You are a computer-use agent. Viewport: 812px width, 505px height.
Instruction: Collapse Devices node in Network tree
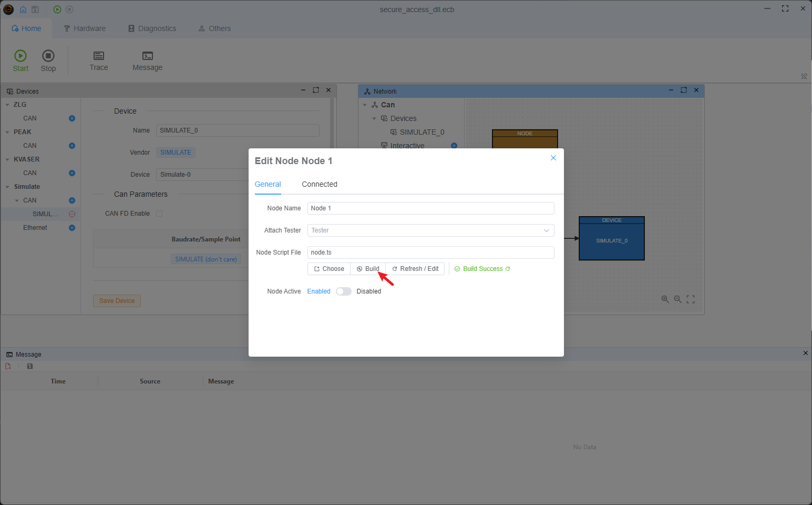pyautogui.click(x=374, y=118)
